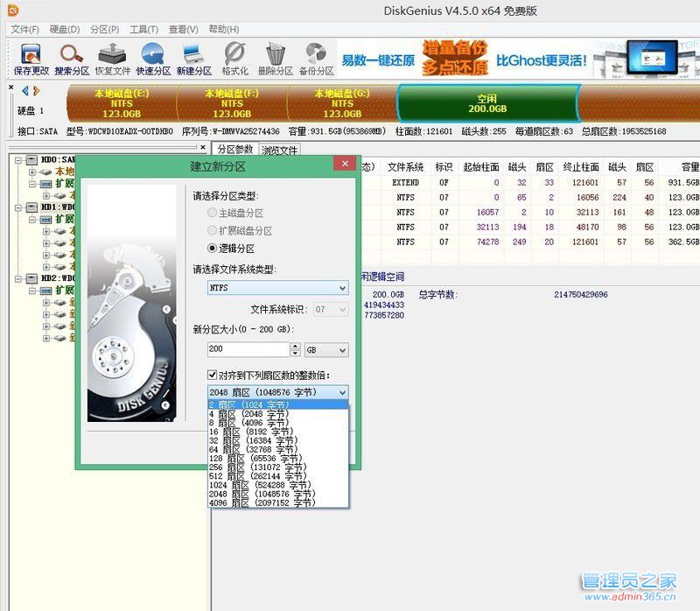Click the 标识 column header
The image size is (700, 611).
pos(444,167)
